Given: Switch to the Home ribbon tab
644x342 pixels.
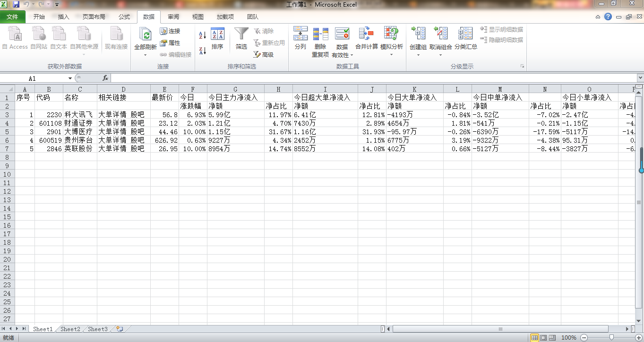Looking at the screenshot, I should click(39, 17).
